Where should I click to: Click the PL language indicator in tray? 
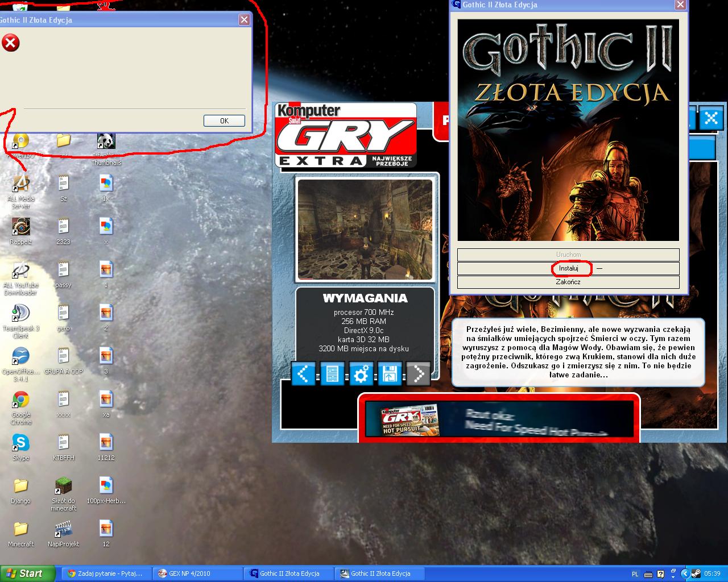click(x=635, y=574)
